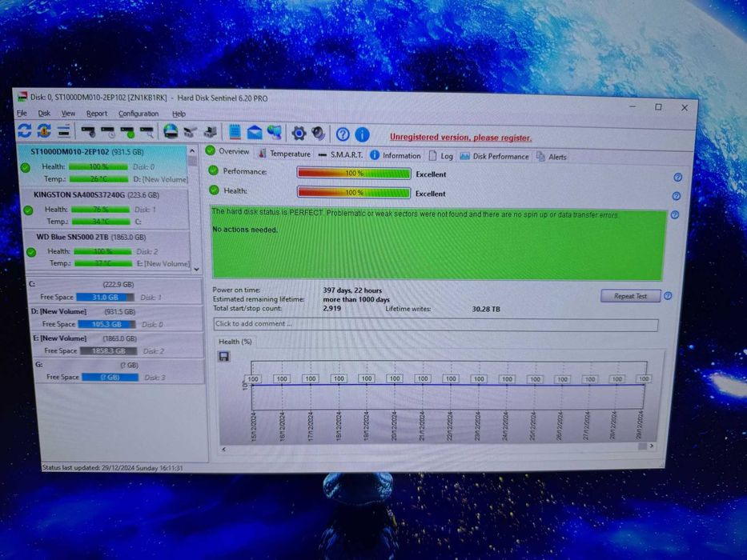Viewport: 747px width, 560px height.
Task: Click the 'more than 1000 days' lifetime value
Action: (x=356, y=299)
